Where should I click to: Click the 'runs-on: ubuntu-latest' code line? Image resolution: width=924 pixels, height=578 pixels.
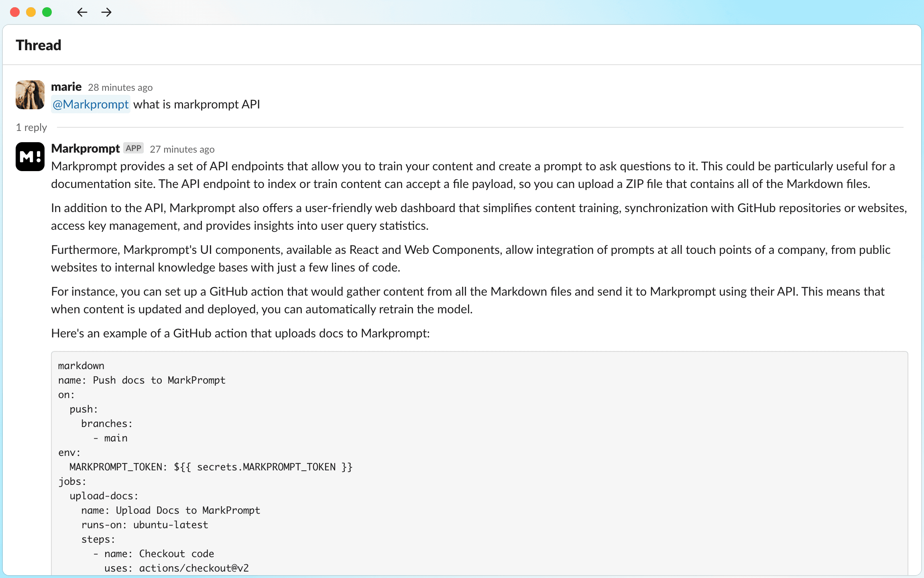tap(145, 525)
